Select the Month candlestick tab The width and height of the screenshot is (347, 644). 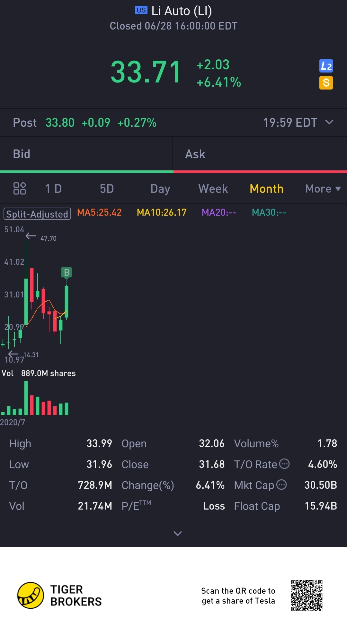coord(267,189)
